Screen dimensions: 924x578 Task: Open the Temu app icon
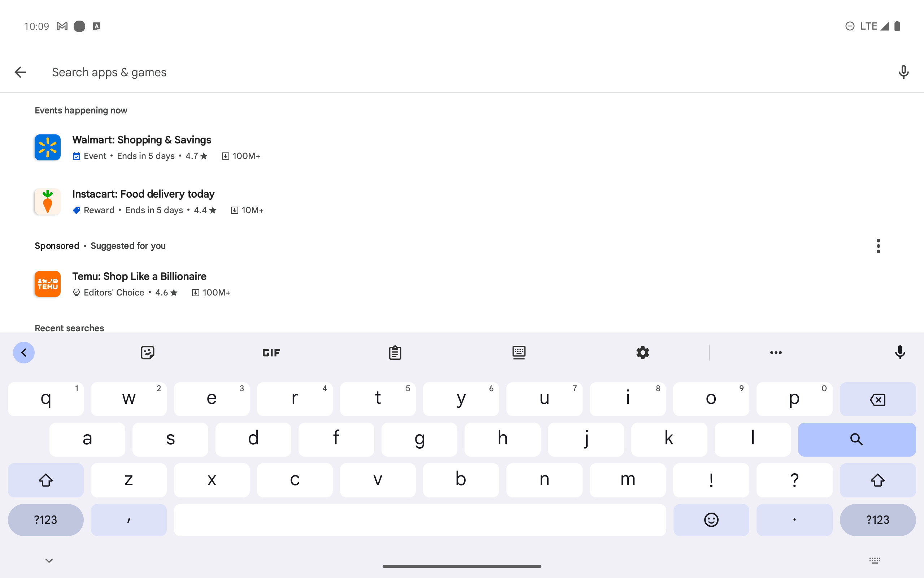tap(48, 284)
